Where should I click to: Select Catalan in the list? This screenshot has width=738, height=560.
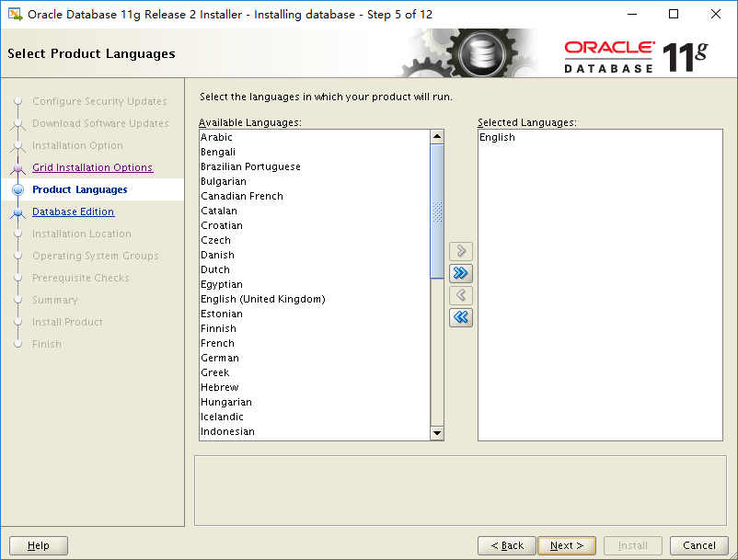[x=315, y=211]
